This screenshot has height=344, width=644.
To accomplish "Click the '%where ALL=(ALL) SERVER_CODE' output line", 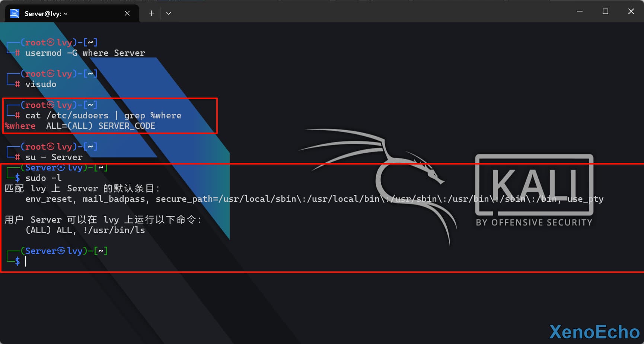I will [x=80, y=126].
